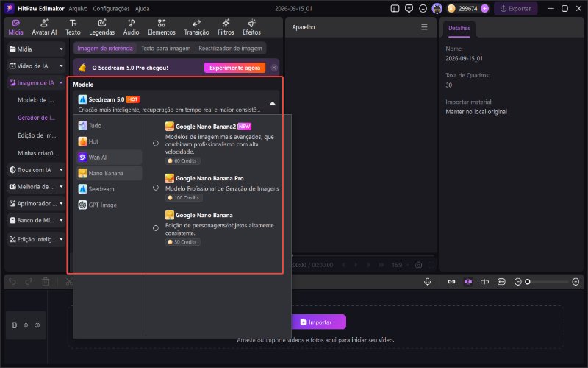Click the timeline zoom slider handle
588x368 pixels.
(x=528, y=282)
